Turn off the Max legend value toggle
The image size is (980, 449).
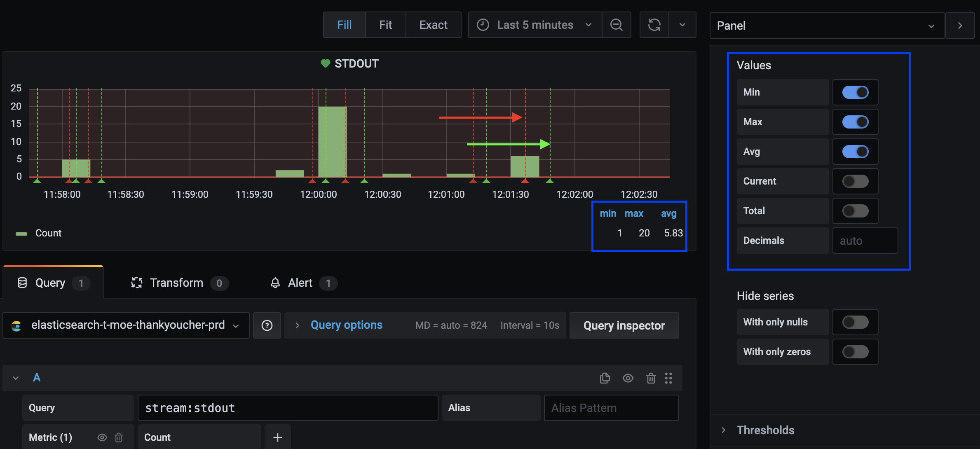click(x=856, y=122)
